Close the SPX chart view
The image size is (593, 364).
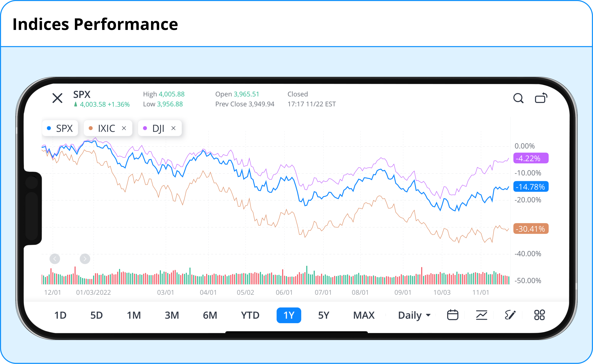(57, 98)
